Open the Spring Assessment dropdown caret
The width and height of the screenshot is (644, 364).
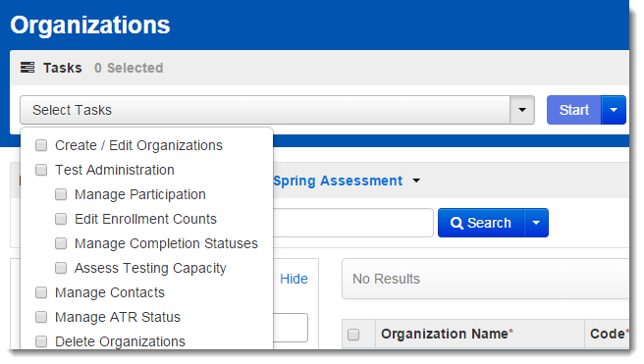click(416, 181)
